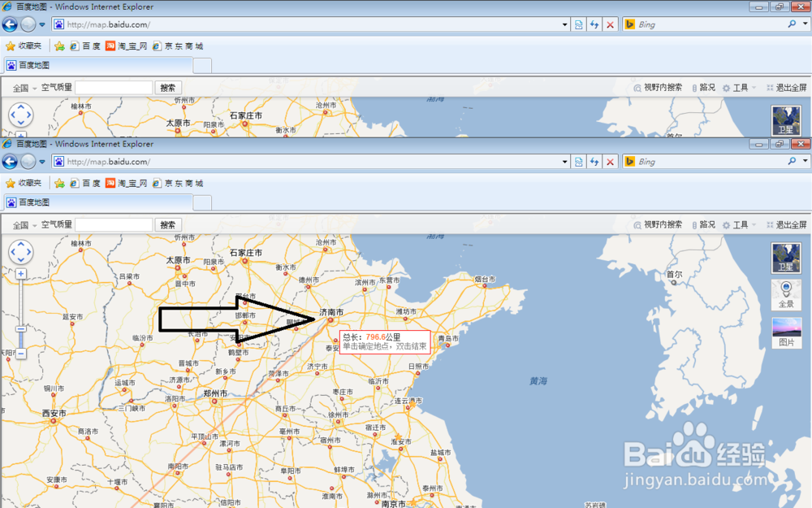Select 百度地图 tab in the lower window

coord(98,202)
